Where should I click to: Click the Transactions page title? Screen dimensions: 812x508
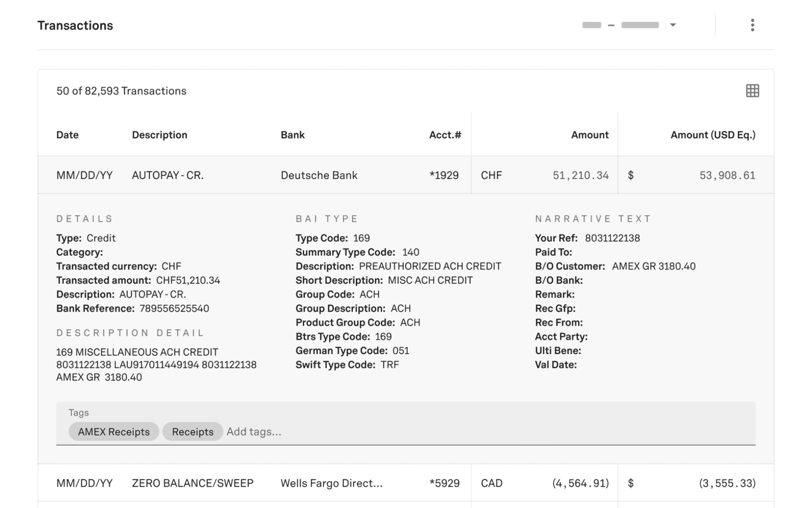[75, 25]
